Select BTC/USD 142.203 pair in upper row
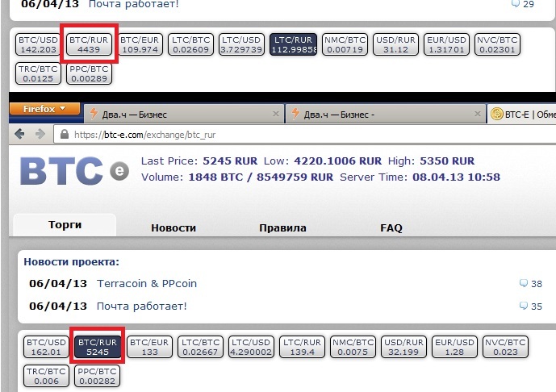The width and height of the screenshot is (556, 392). tap(38, 44)
